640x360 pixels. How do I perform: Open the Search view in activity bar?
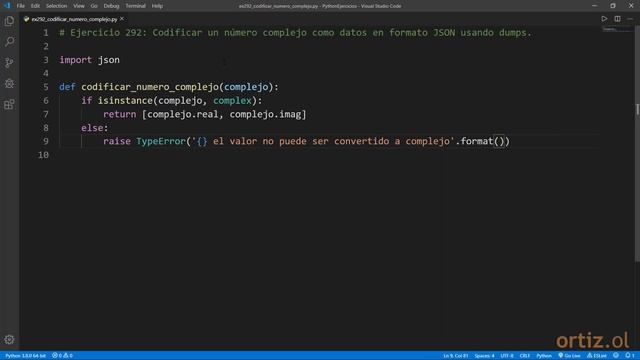coord(9,42)
